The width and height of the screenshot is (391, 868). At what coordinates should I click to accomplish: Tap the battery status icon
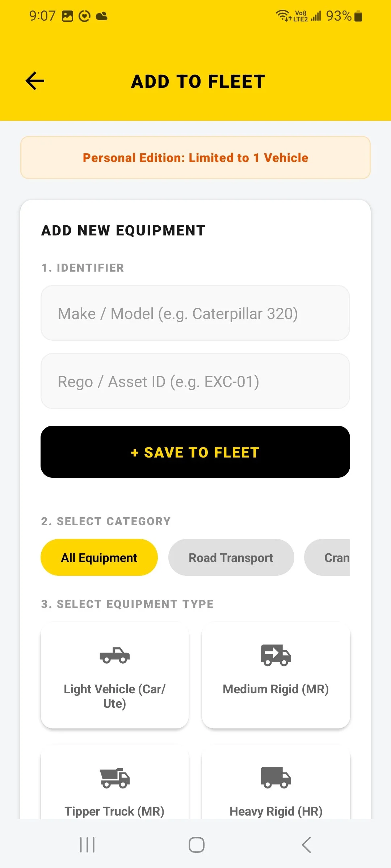(358, 16)
